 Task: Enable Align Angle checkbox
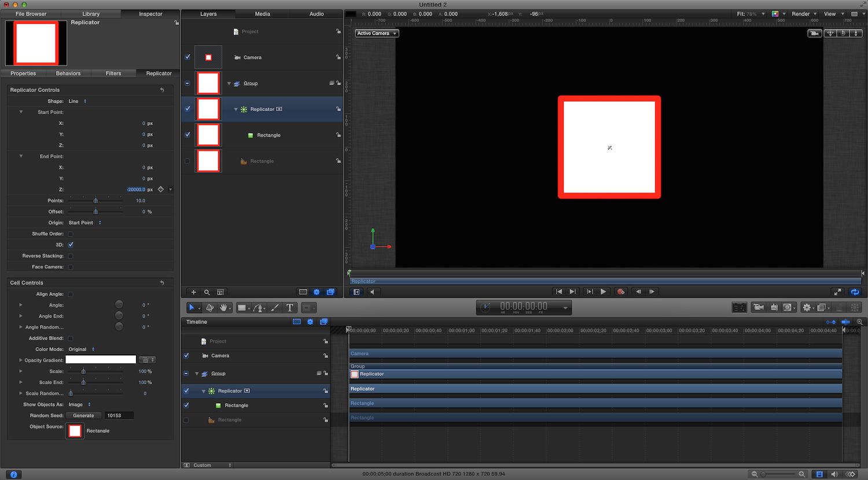71,294
